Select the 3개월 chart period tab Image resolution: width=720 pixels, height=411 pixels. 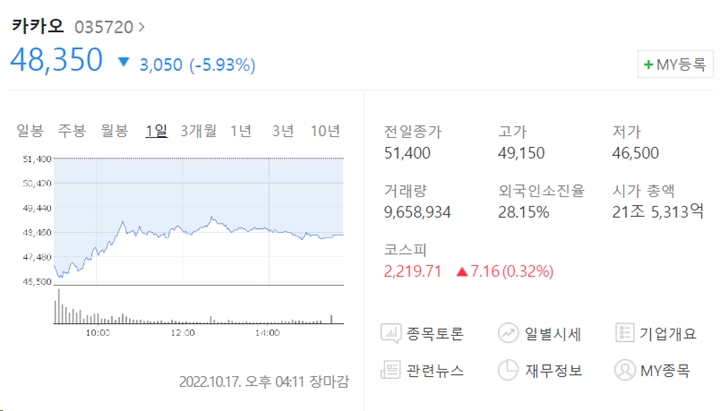click(198, 131)
